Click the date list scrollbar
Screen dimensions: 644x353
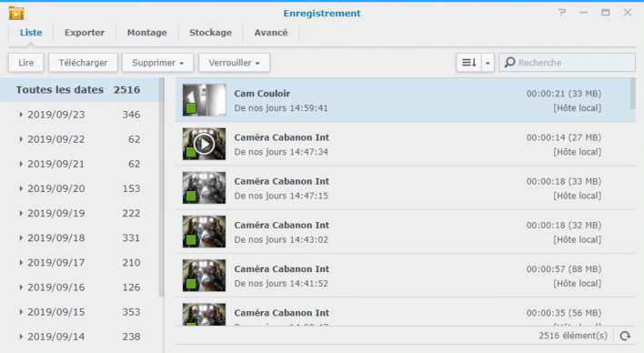pos(161,187)
